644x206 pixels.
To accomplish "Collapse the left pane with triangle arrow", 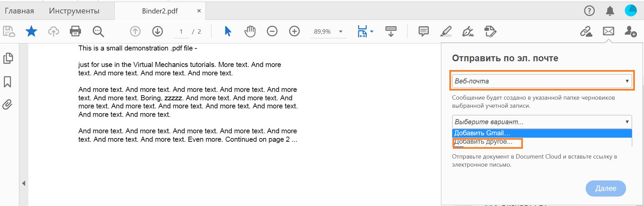I will 24,183.
